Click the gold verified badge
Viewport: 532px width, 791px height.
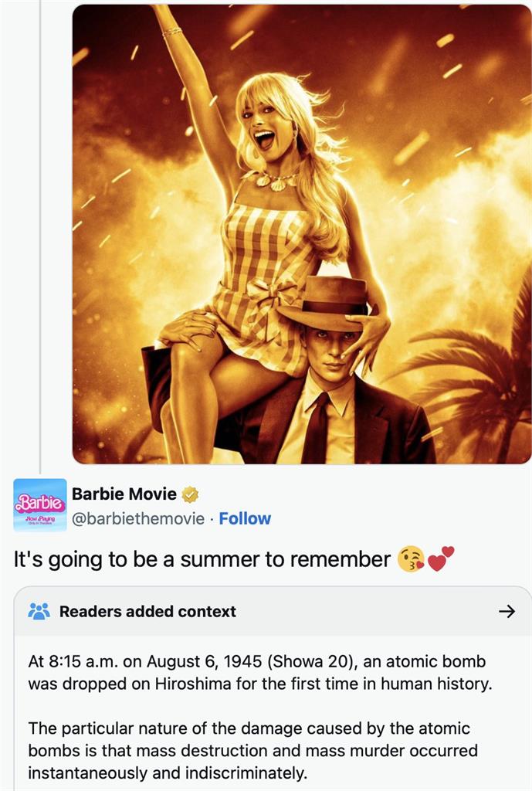point(190,494)
